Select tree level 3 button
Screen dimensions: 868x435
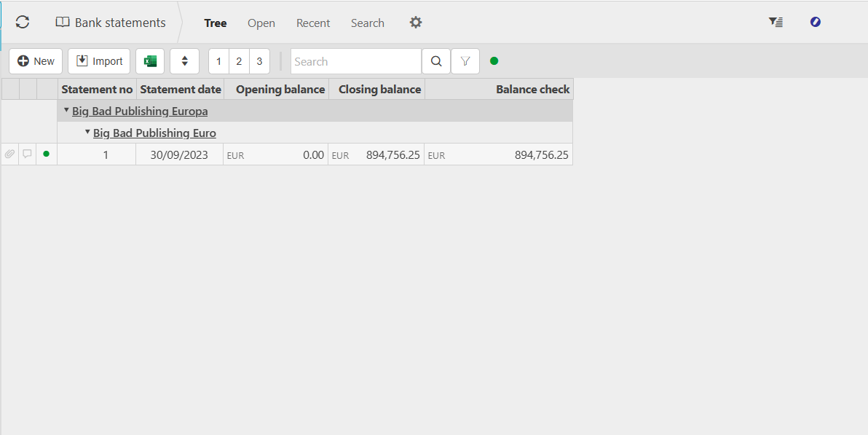pos(260,61)
